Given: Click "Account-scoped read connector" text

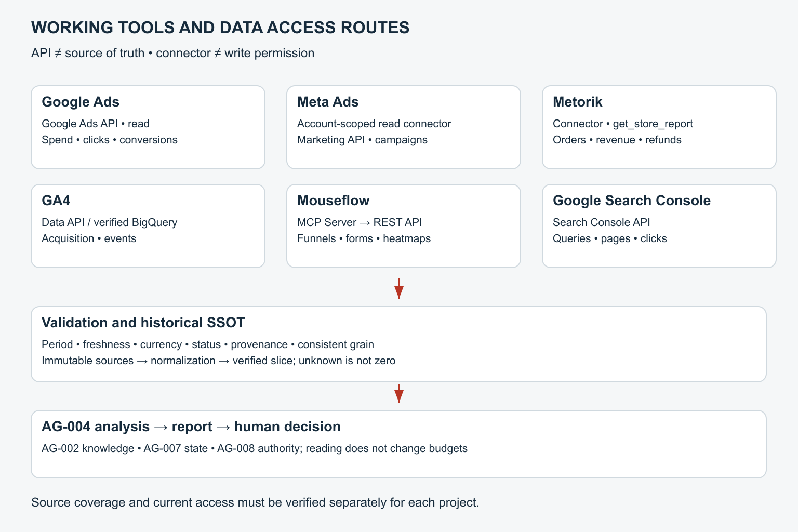Looking at the screenshot, I should pos(374,124).
